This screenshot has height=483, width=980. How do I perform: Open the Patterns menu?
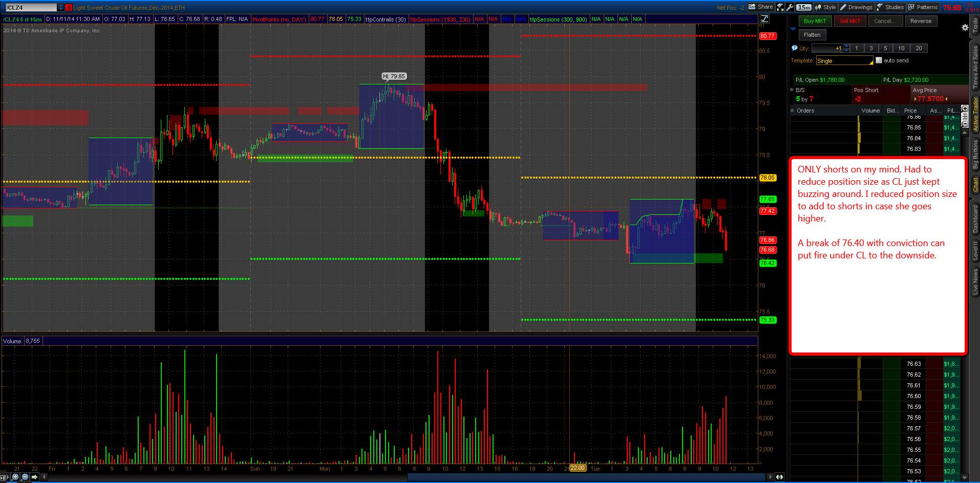pyautogui.click(x=923, y=7)
